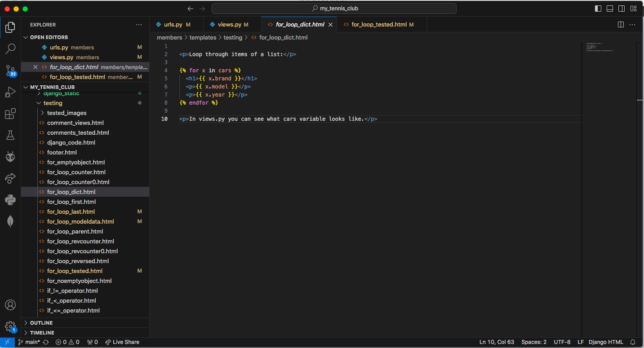Click Live Share in the status bar
This screenshot has height=348, width=644.
click(122, 342)
